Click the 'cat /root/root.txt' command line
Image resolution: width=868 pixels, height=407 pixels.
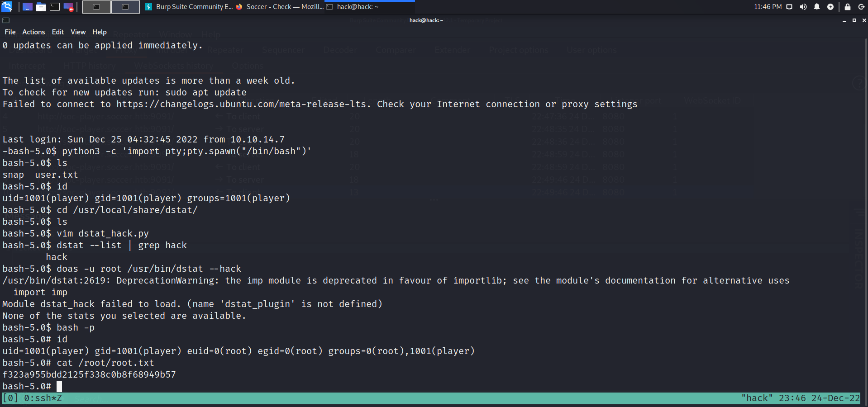pyautogui.click(x=78, y=363)
